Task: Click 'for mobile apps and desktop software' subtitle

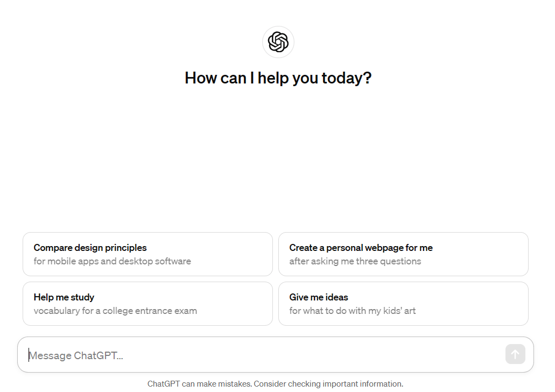Action: [x=112, y=261]
